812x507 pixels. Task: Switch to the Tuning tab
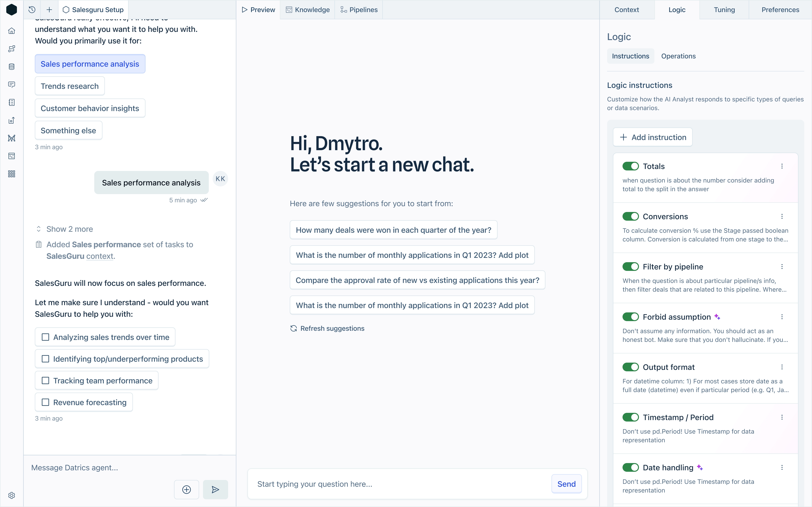point(724,10)
